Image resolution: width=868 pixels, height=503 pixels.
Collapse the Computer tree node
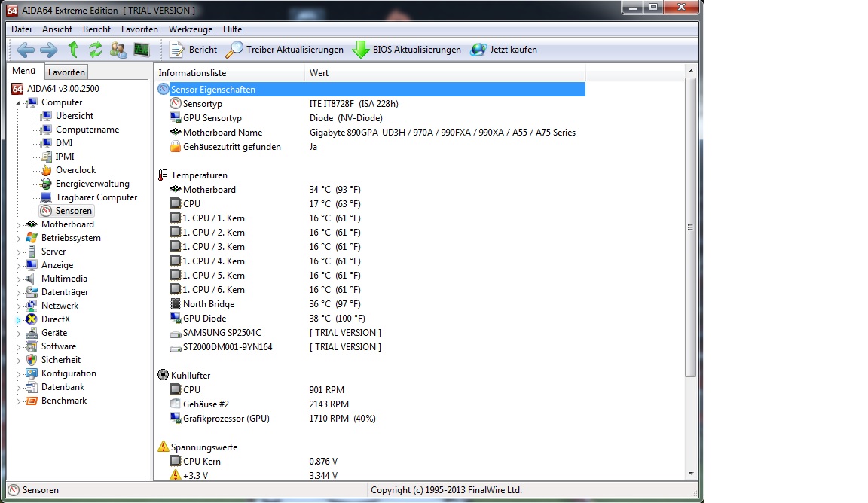[18, 103]
